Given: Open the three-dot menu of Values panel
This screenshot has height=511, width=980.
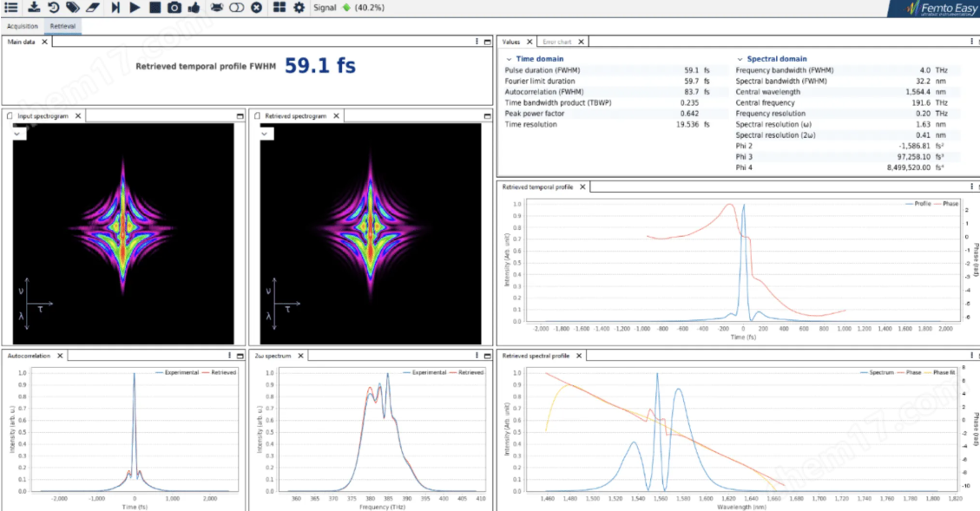Looking at the screenshot, I should click(x=971, y=42).
